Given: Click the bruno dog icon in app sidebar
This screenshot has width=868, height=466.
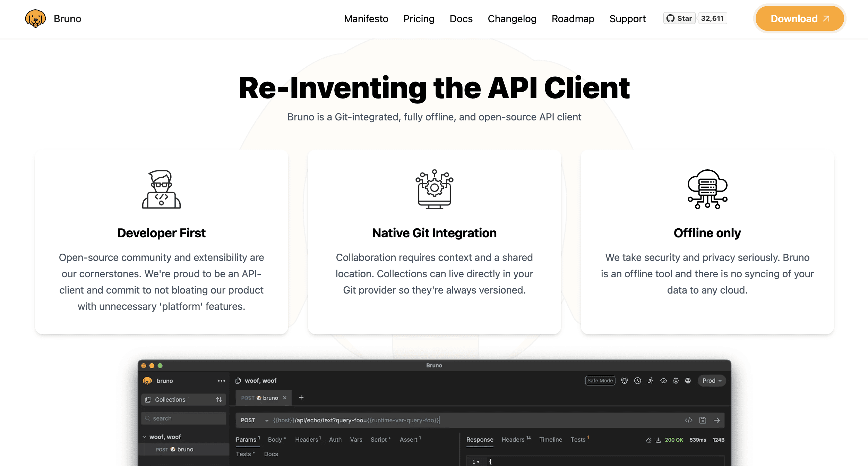Looking at the screenshot, I should pyautogui.click(x=147, y=381).
